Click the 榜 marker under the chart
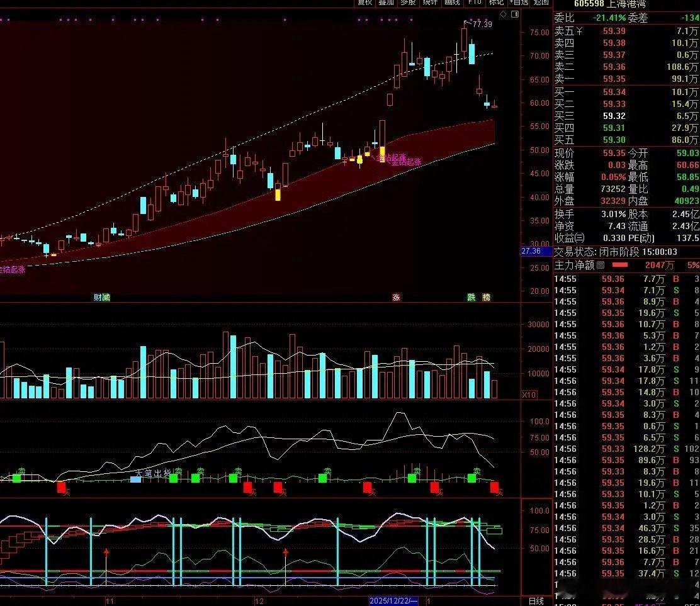This screenshot has width=700, height=606. [486, 297]
